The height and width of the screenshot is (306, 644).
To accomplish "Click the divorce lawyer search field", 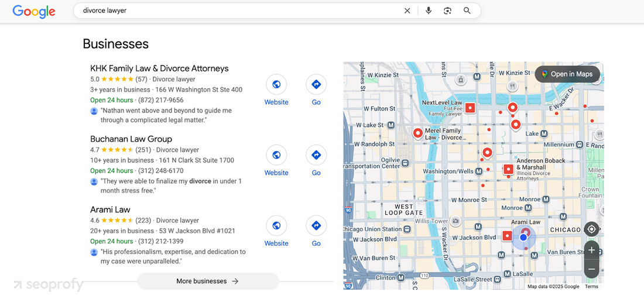I will [x=234, y=11].
